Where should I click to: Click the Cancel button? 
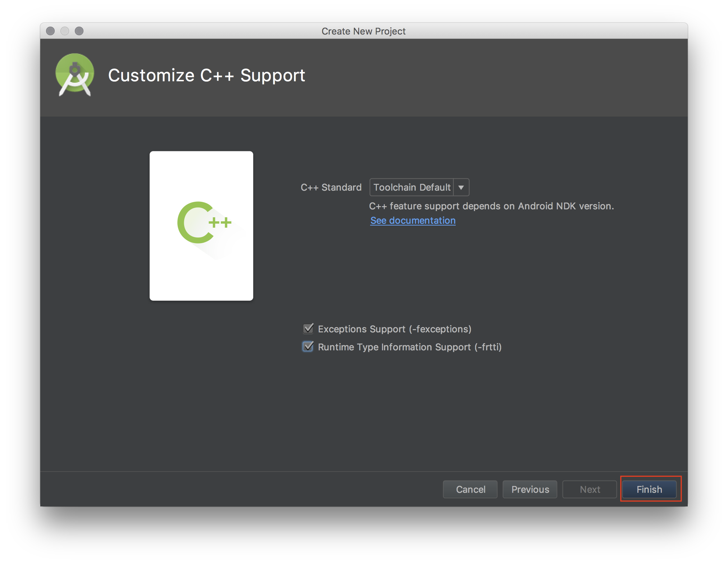coord(470,489)
